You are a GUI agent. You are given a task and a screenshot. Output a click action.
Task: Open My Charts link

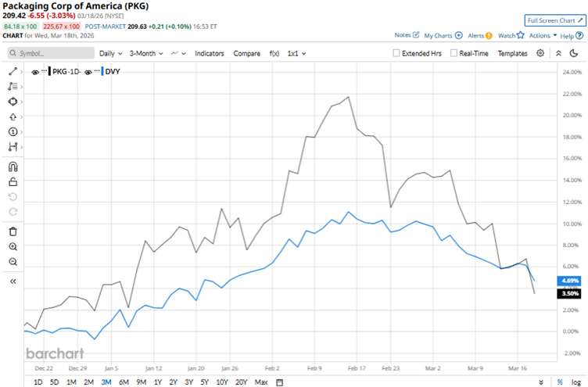coord(443,36)
